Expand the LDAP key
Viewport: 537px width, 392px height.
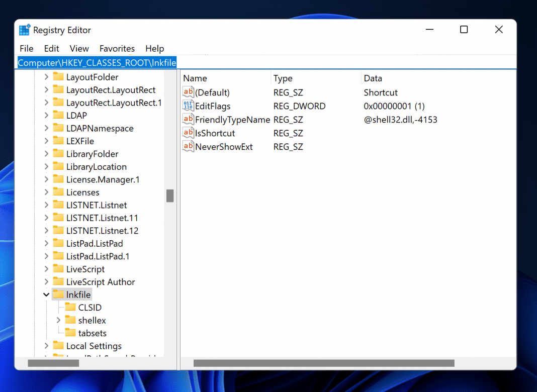coord(46,115)
